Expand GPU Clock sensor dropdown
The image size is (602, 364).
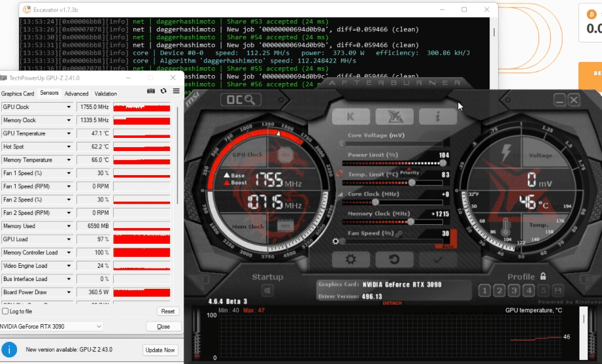point(69,107)
